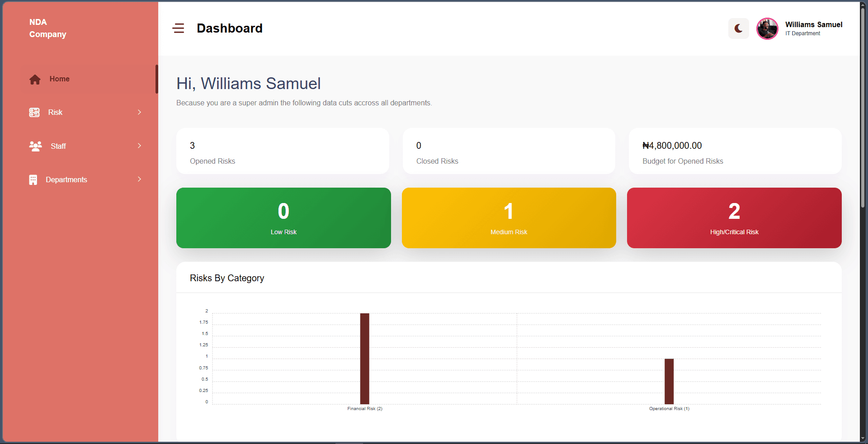Open the Closed Risks card

(x=509, y=151)
